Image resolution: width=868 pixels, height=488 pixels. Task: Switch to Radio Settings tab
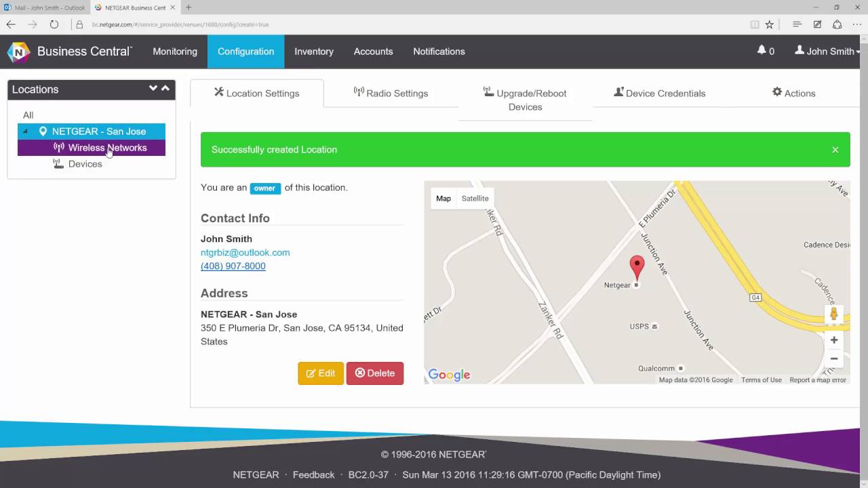click(x=391, y=93)
